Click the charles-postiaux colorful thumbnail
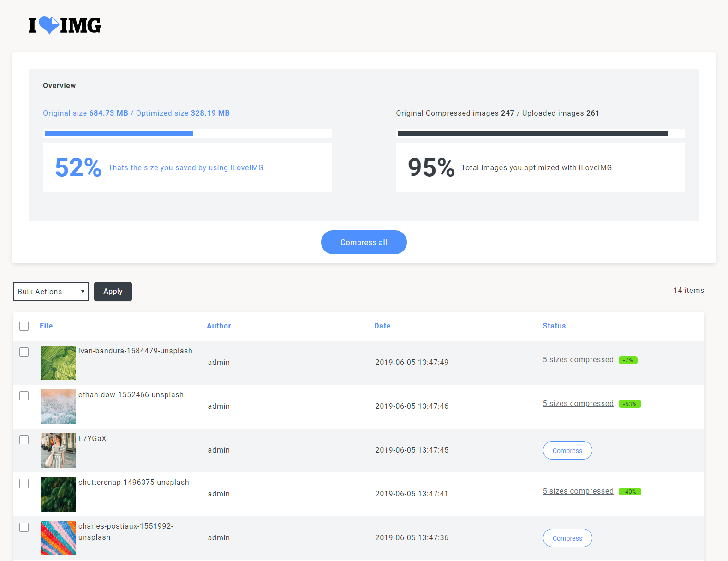Screen dimensions: 728x561 [58, 538]
